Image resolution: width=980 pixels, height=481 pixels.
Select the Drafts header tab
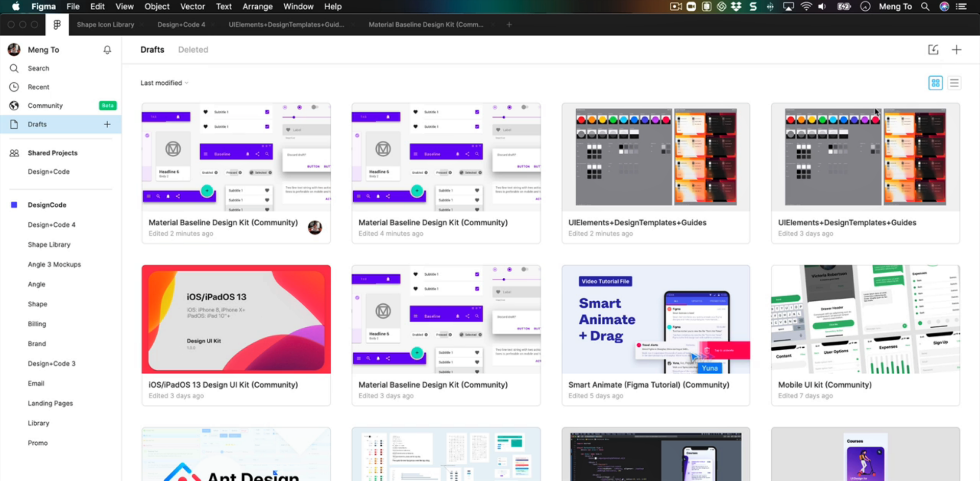pyautogui.click(x=152, y=50)
